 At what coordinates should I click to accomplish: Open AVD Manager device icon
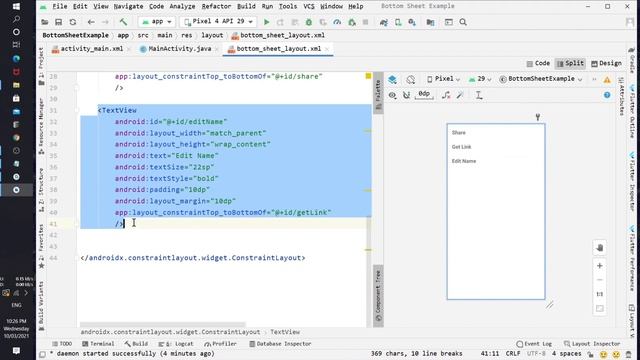click(398, 22)
